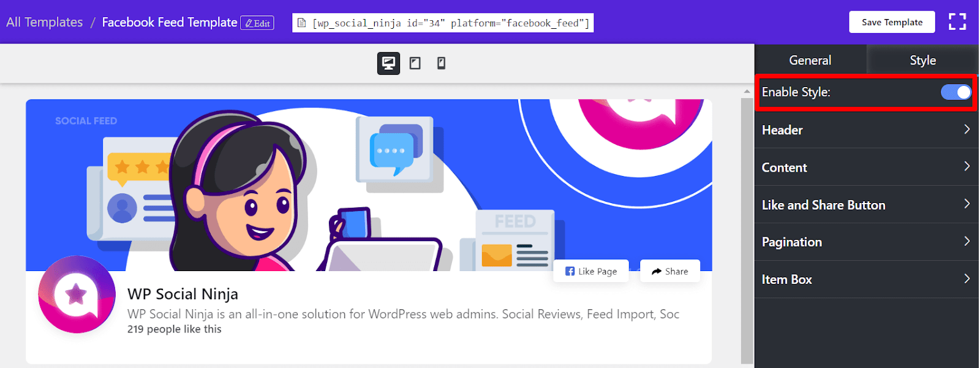Screen dimensions: 980x368
Task: Click the Share button in preview
Action: (x=670, y=271)
